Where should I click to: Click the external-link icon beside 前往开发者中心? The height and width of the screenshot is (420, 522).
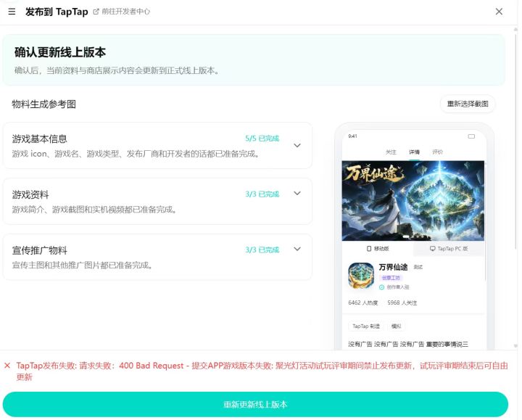(x=96, y=12)
